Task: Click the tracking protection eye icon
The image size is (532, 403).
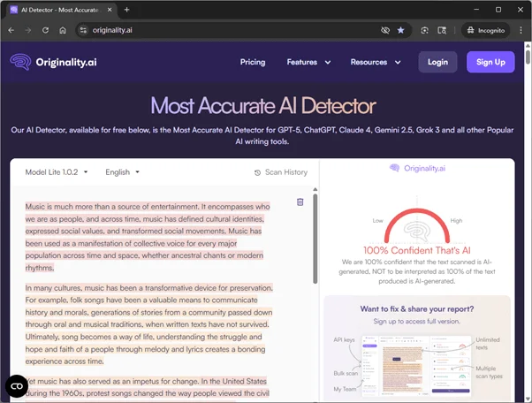Action: tap(385, 30)
